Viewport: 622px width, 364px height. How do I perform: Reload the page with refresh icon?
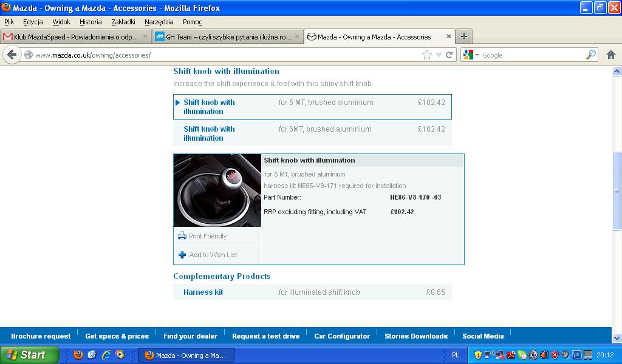[x=449, y=55]
